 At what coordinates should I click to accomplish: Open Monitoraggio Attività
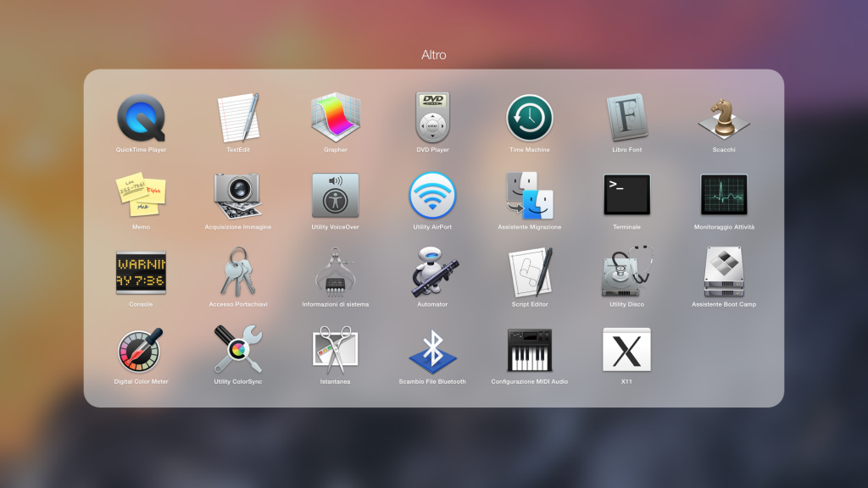point(724,195)
